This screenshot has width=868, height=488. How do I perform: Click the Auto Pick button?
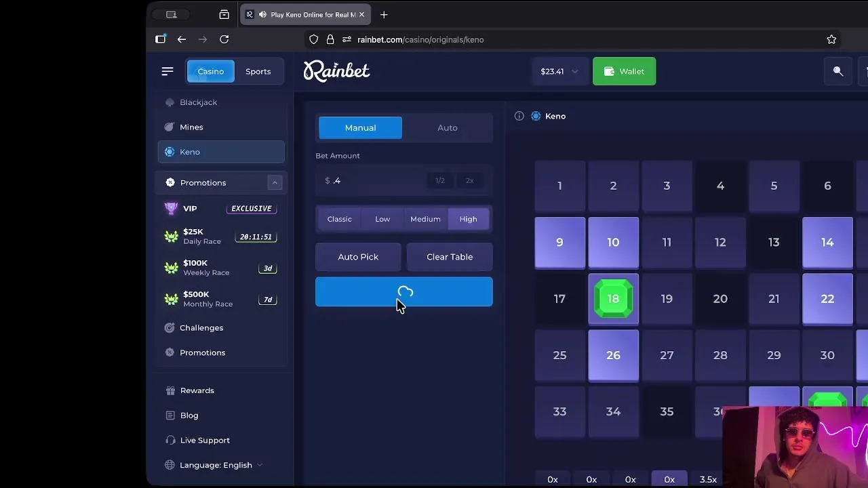tap(358, 257)
